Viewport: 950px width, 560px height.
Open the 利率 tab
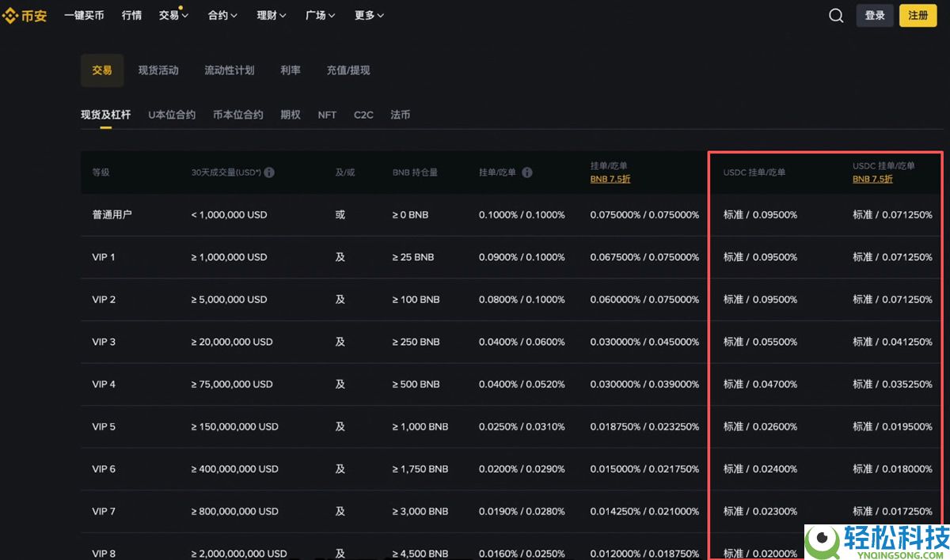tap(291, 70)
